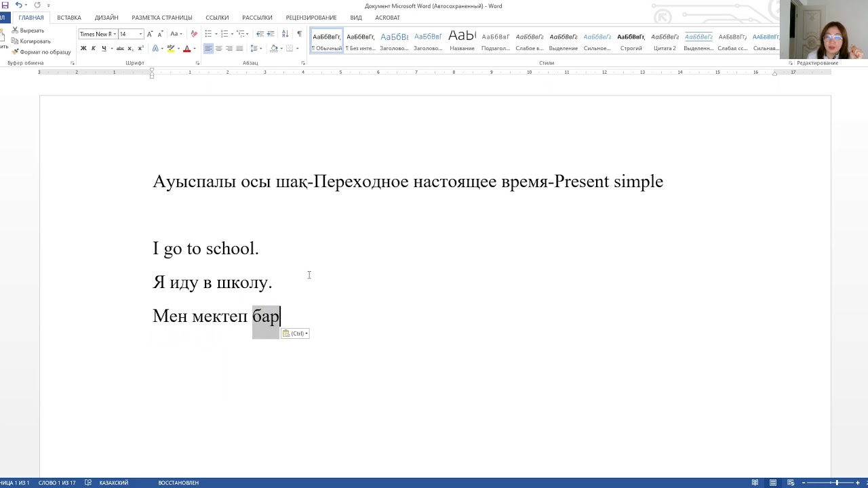The width and height of the screenshot is (868, 488).
Task: Open the Font dialog launcher in Шрифт group
Action: click(197, 63)
